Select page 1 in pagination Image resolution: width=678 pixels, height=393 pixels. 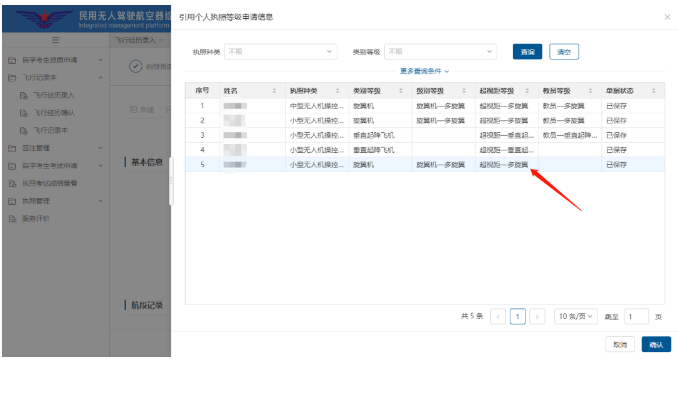[x=518, y=316]
